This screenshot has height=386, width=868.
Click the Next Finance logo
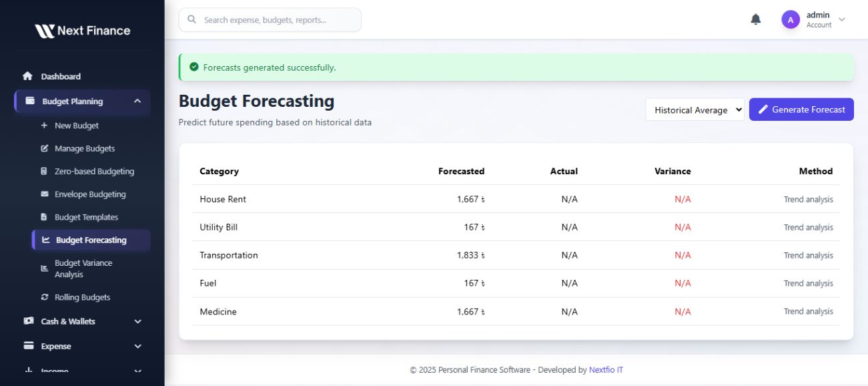82,31
